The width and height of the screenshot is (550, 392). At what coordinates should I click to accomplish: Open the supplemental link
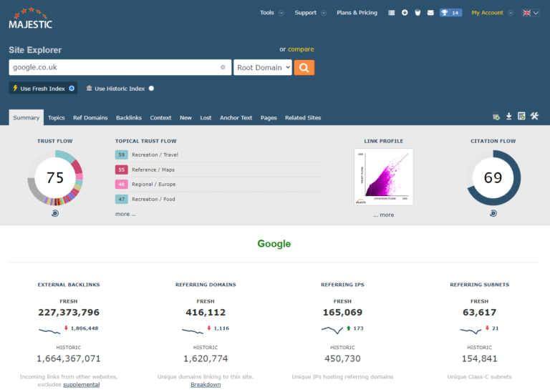[82, 385]
